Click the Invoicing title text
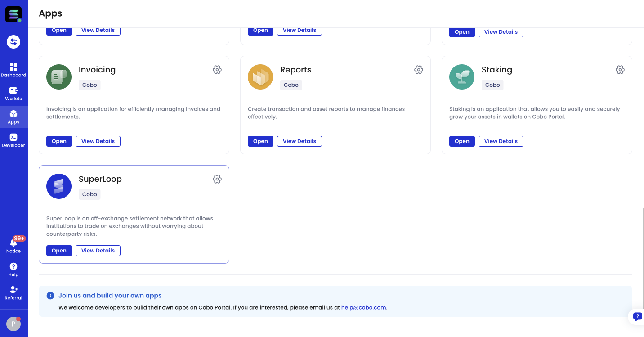 [x=97, y=70]
